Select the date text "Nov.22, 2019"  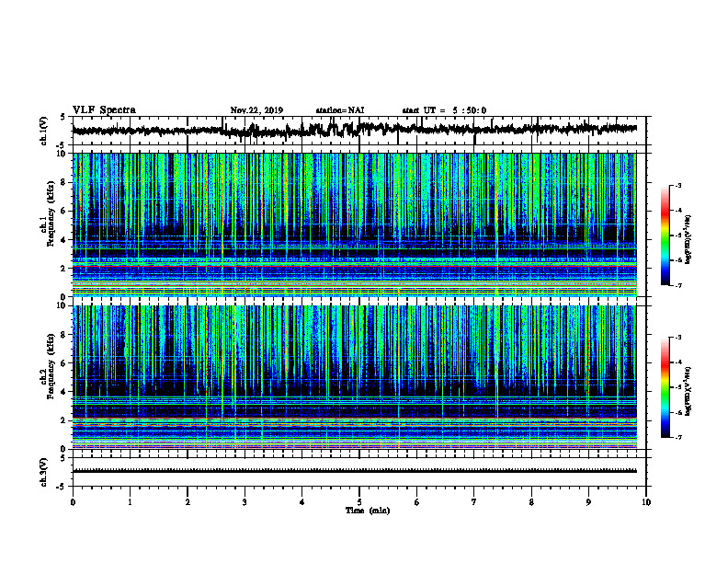pyautogui.click(x=256, y=110)
